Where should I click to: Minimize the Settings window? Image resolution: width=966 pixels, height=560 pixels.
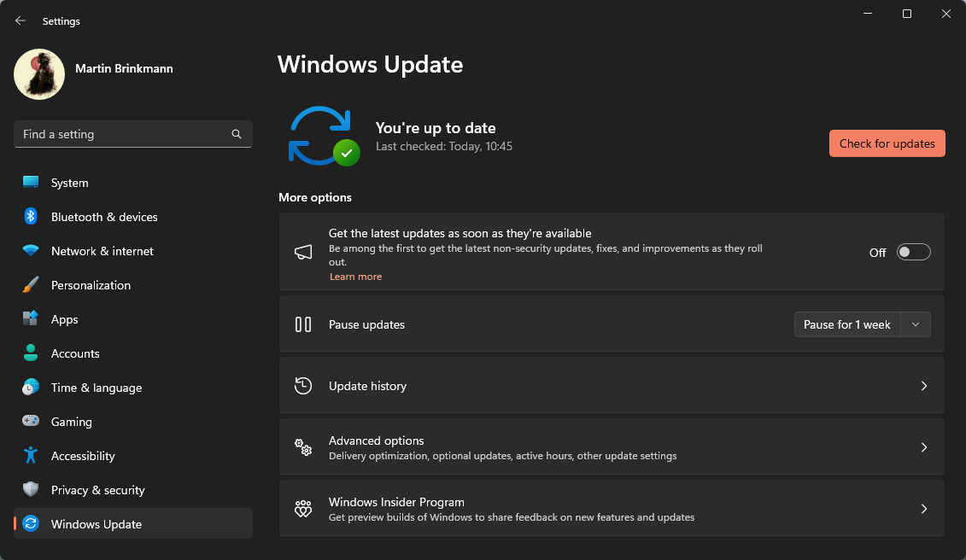pos(868,14)
